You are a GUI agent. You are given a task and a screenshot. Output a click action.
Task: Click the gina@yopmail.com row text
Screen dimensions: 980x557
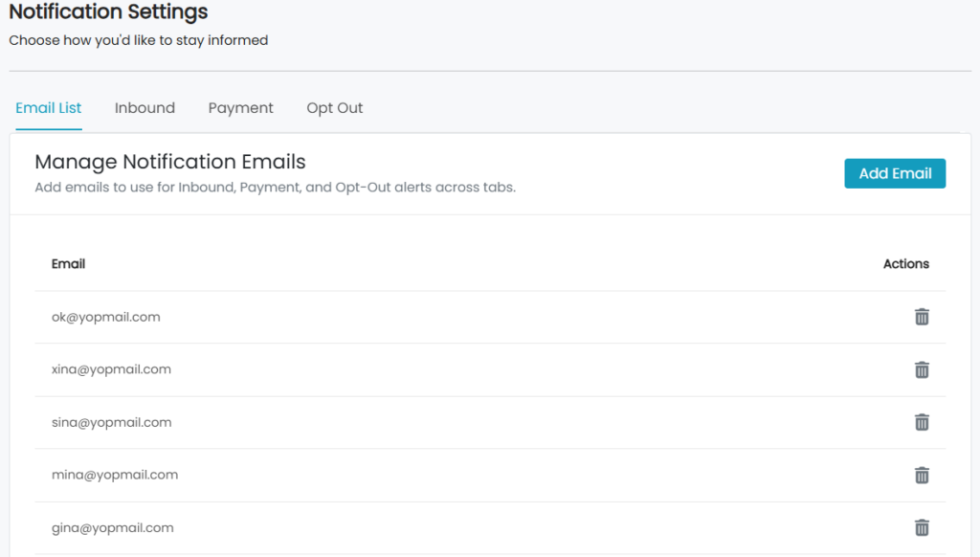[113, 527]
